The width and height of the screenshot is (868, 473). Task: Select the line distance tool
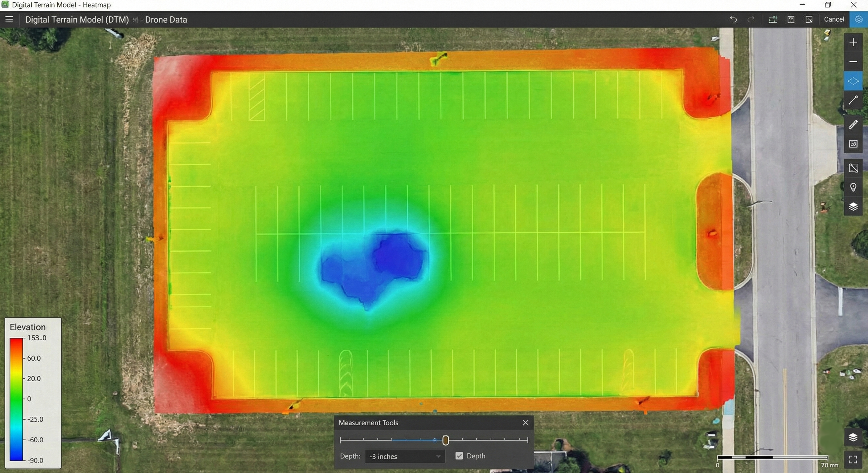(853, 100)
